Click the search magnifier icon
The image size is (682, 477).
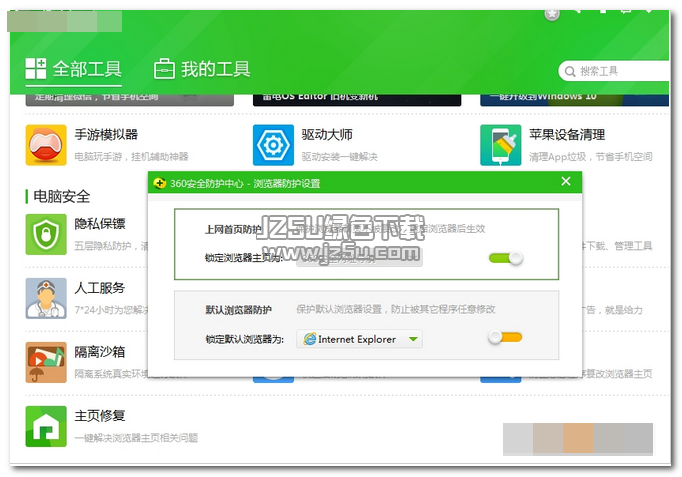(x=570, y=71)
